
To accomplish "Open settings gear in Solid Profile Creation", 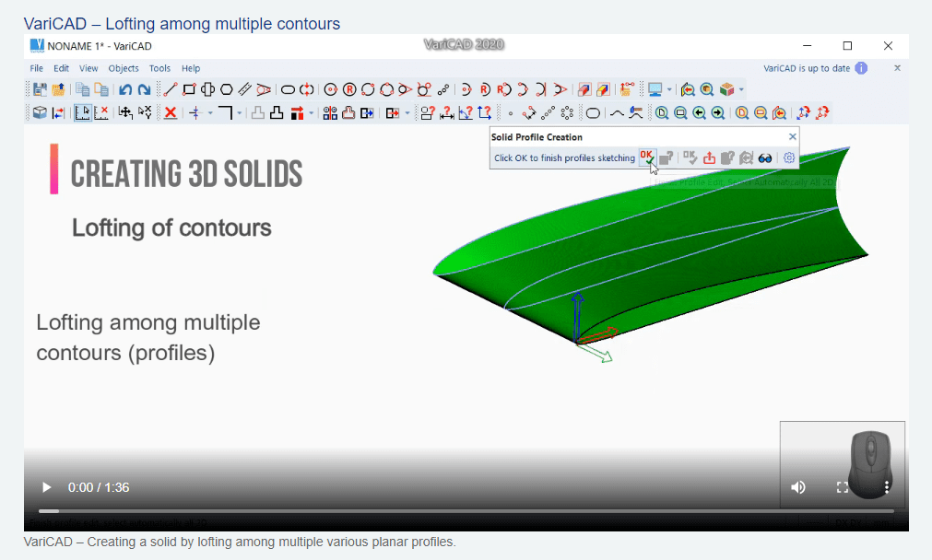I will coord(789,158).
